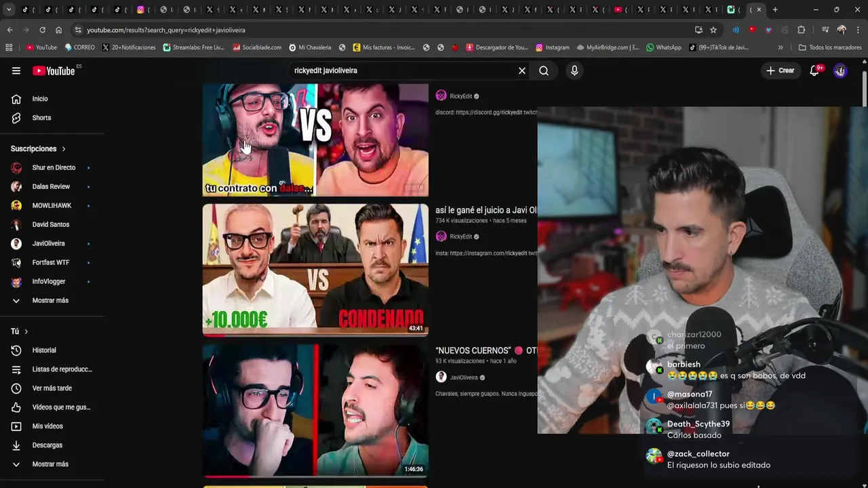Open the Instagram bookmark
868x488 pixels.
(553, 47)
